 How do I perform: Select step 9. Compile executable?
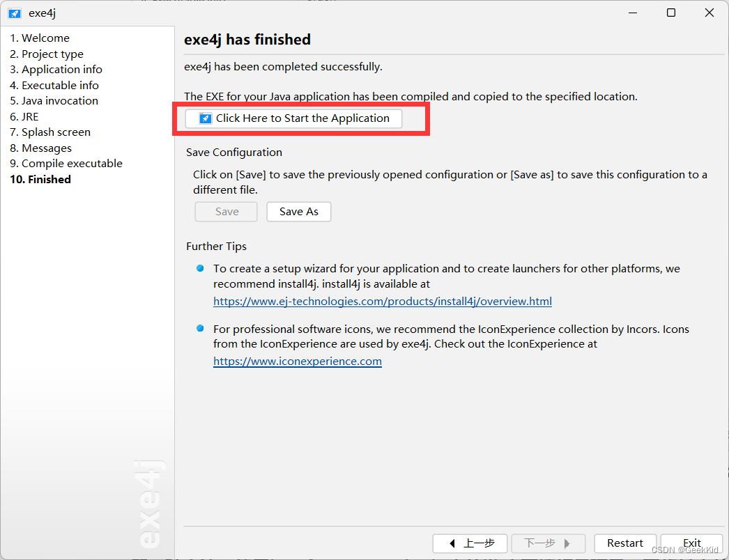point(66,164)
